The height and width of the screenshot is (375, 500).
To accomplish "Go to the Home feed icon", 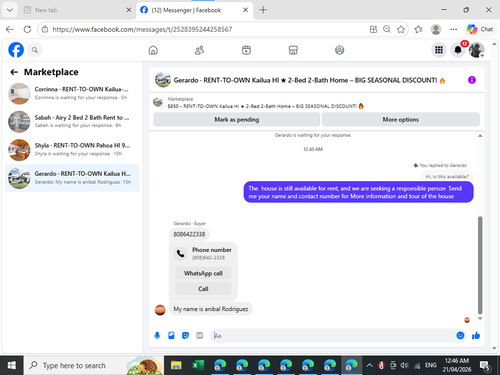I will [153, 50].
